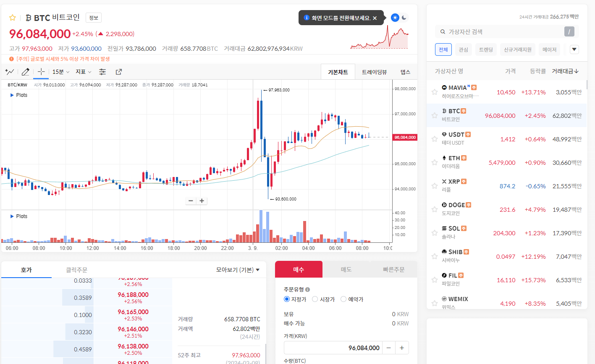The width and height of the screenshot is (595, 364).
Task: Select the 메이저 filter button
Action: 549,49
